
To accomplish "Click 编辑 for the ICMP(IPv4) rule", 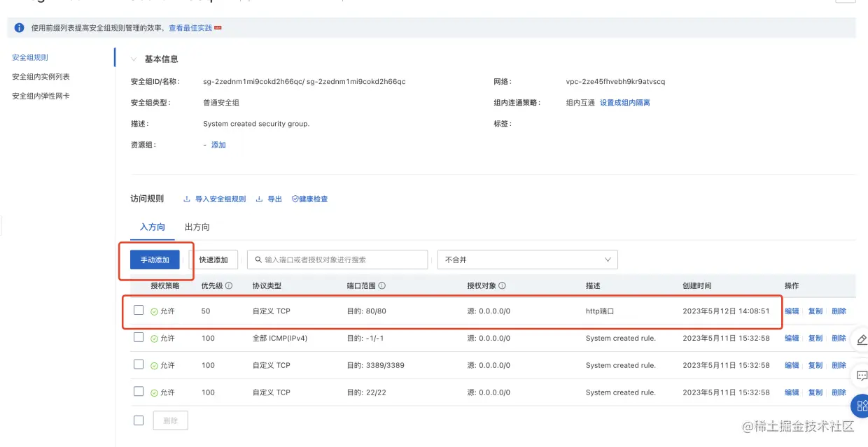I will point(792,339).
